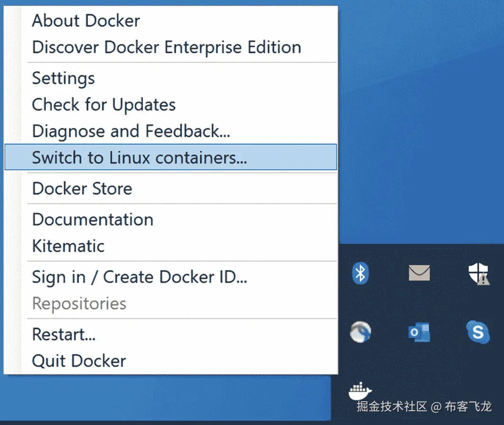Select Sign in / Create Docker ID
Image resolution: width=504 pixels, height=425 pixels.
coord(171,277)
